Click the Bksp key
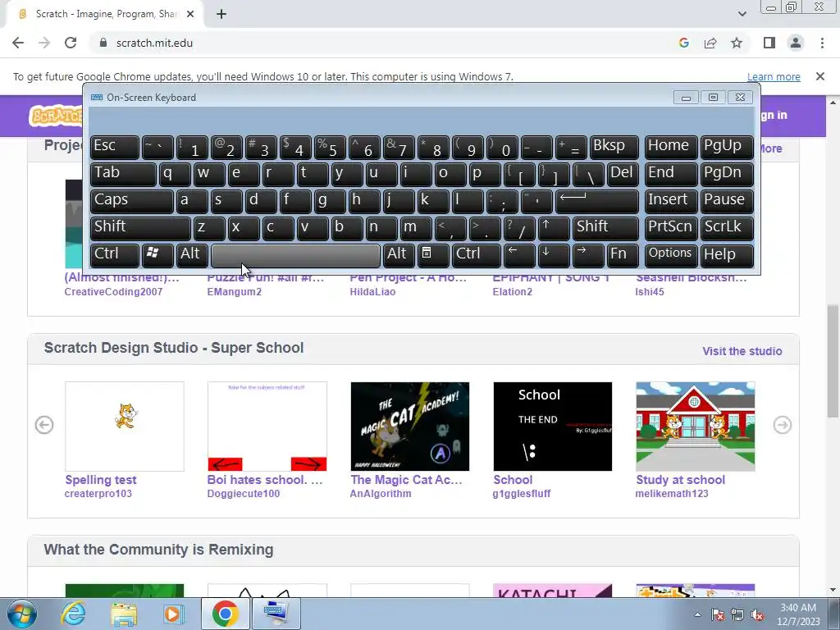 tap(614, 148)
